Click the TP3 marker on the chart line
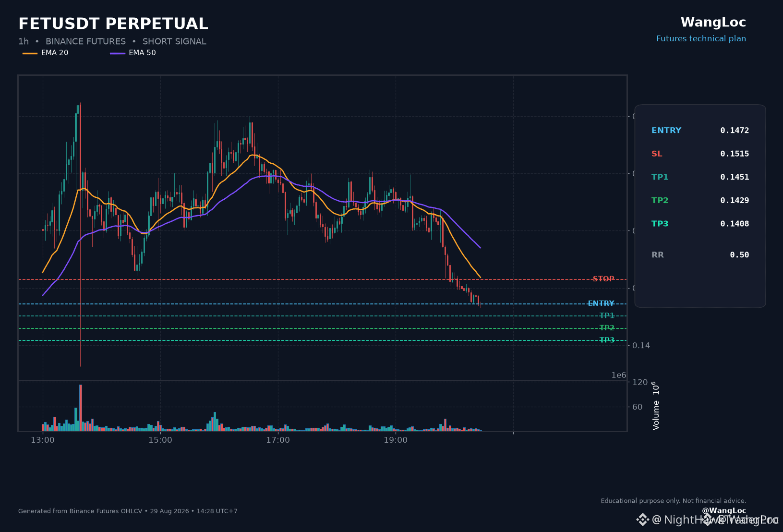Viewport: 783px width, 532px height. tap(607, 340)
